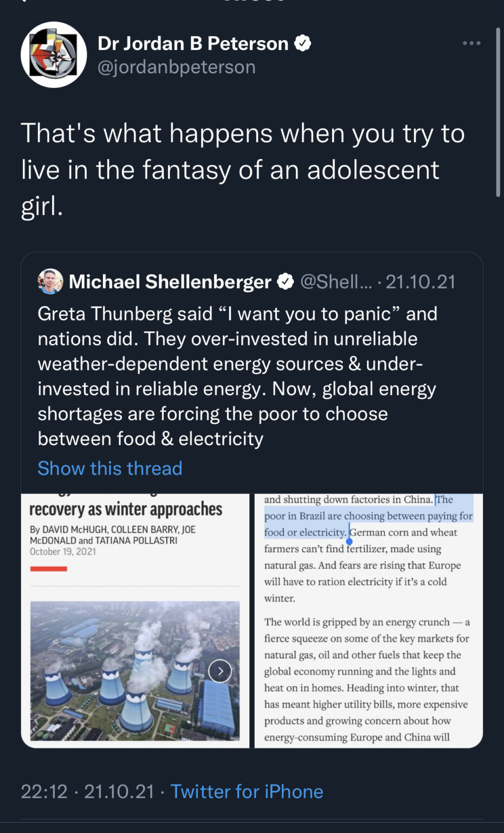The height and width of the screenshot is (833, 504).
Task: Open Jordan B Peterson's profile avatar
Action: 54,55
